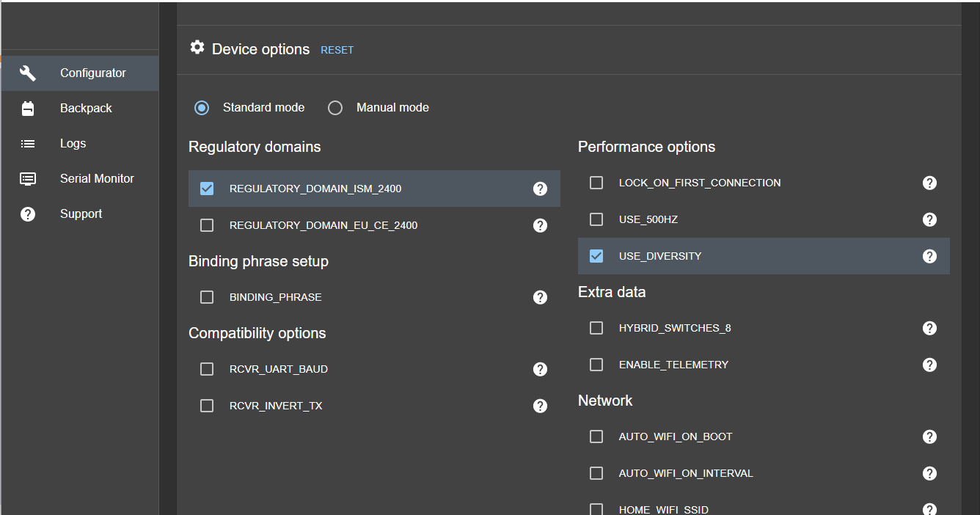
Task: Check the AUTO_WIFI_ON_BOOT option
Action: pos(596,437)
